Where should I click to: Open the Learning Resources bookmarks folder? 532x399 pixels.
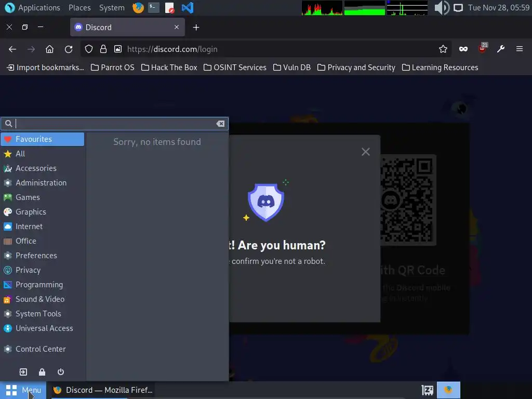pos(440,68)
